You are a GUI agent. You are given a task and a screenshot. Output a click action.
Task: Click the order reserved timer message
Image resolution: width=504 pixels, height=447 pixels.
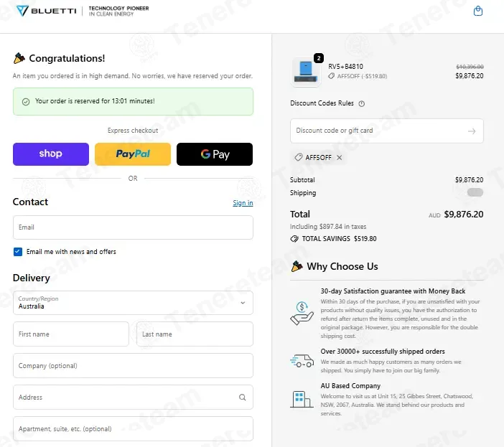[x=95, y=101]
